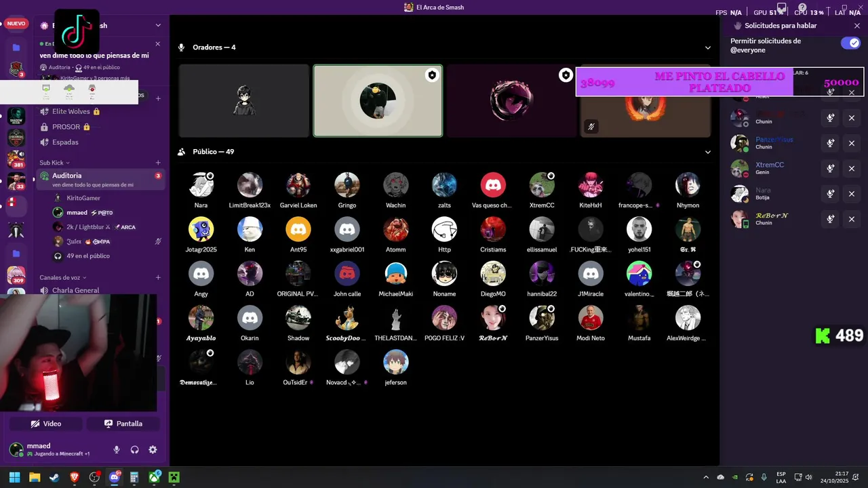Toggle Permitir solicitudes de @everyone switch
Screen dimensions: 868x488
(x=850, y=43)
